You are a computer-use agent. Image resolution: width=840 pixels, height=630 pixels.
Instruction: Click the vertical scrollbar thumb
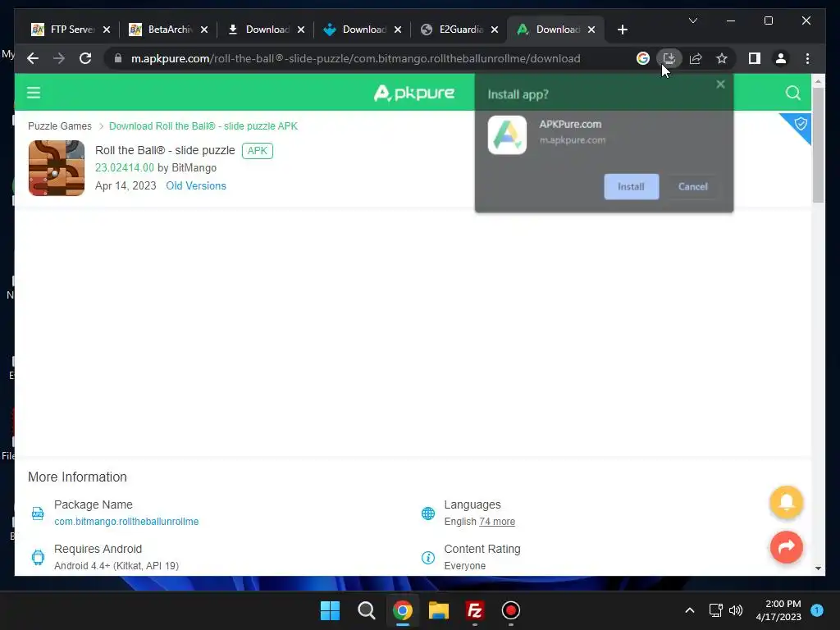click(x=818, y=144)
